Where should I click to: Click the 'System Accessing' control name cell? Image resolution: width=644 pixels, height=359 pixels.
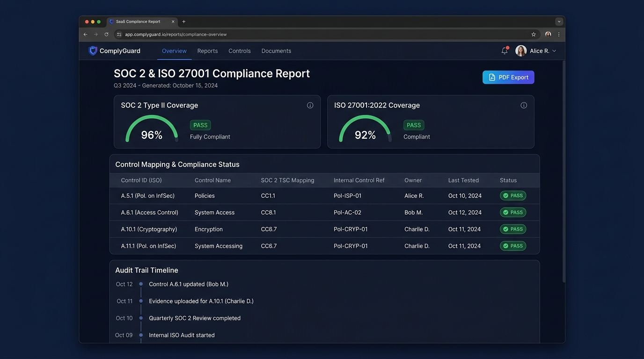(x=219, y=246)
